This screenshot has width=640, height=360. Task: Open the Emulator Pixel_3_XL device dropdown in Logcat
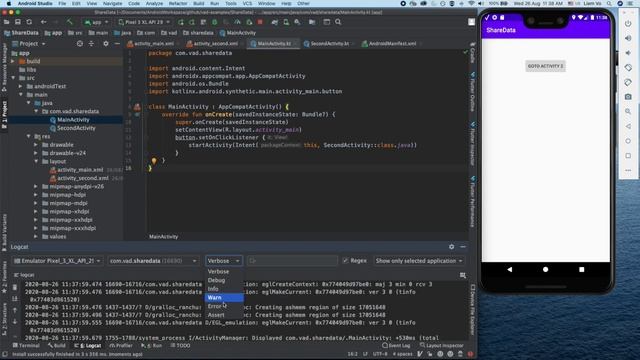[57, 261]
